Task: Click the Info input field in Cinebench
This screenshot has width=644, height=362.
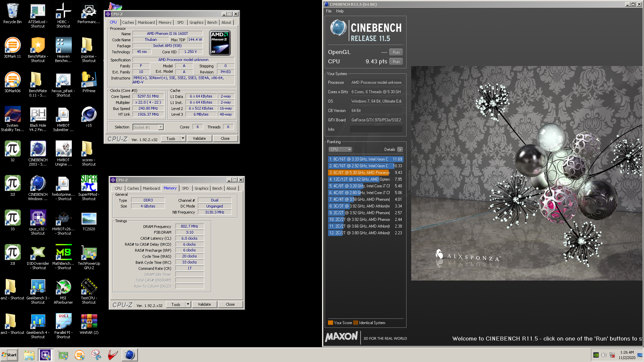Action: click(376, 129)
